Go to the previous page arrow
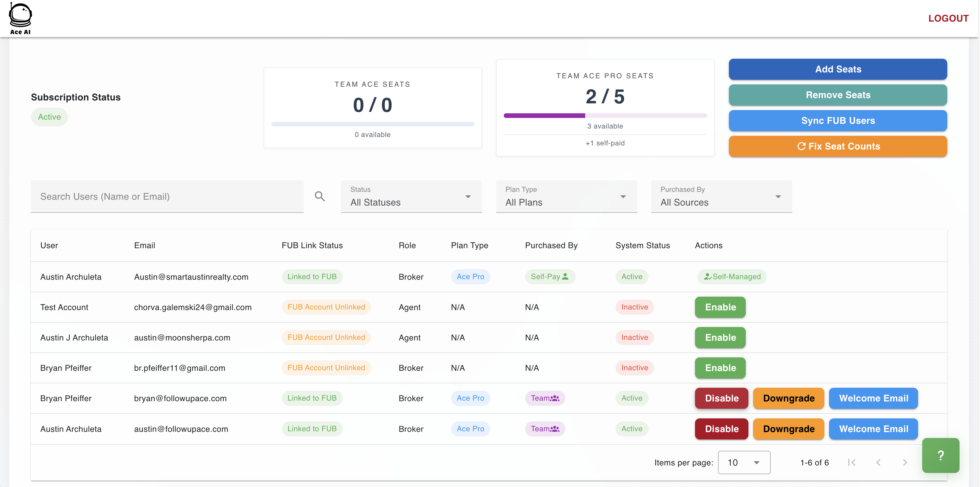 [878, 462]
